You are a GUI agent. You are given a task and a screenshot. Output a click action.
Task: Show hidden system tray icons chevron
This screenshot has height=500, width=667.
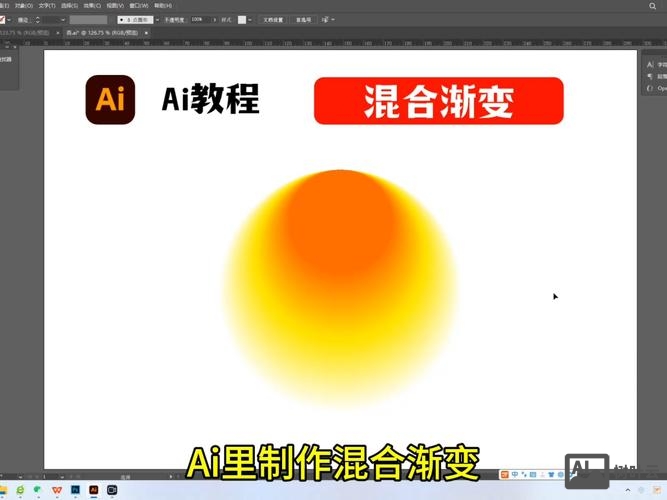tap(628, 490)
